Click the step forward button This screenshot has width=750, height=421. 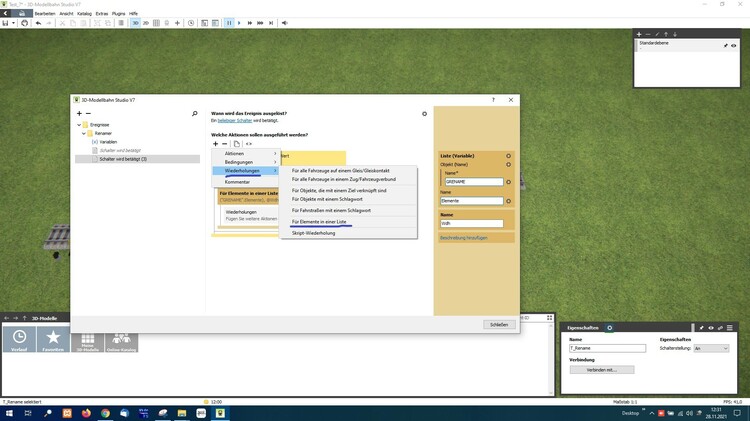271,23
